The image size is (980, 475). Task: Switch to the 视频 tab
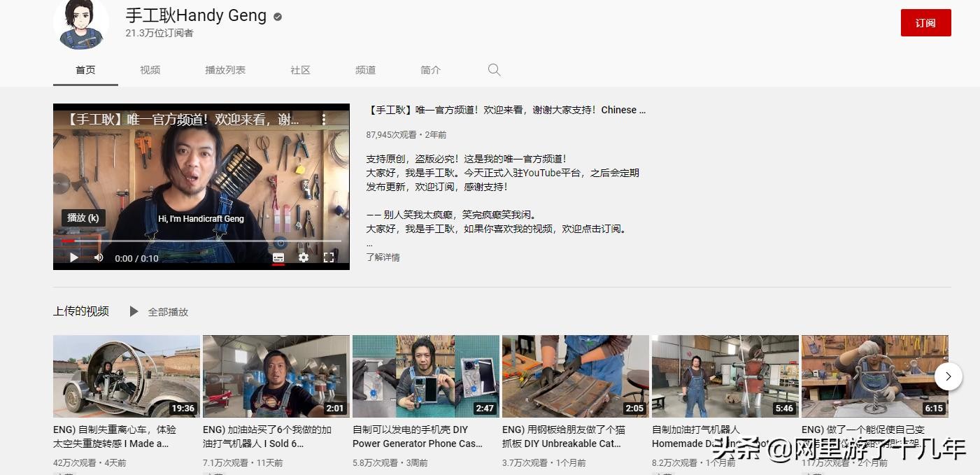click(150, 70)
